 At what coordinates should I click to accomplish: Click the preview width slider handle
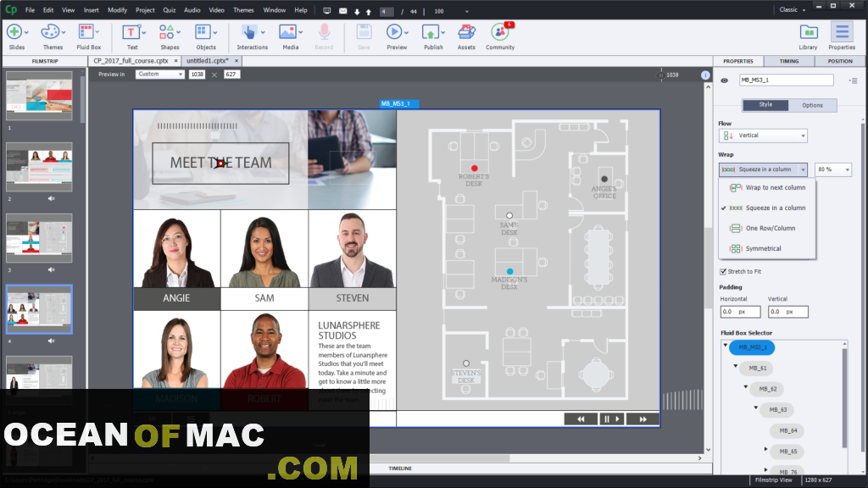point(660,75)
